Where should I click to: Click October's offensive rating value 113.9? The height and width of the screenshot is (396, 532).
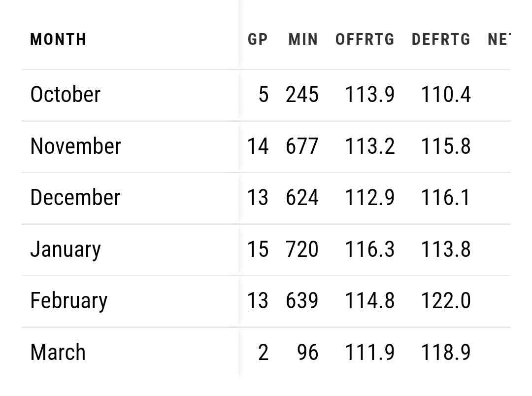370,95
